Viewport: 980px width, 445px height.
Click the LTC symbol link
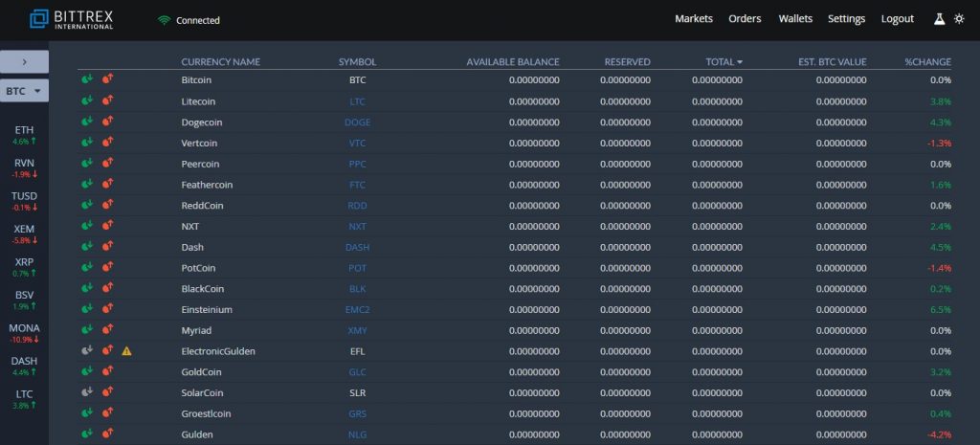click(358, 101)
